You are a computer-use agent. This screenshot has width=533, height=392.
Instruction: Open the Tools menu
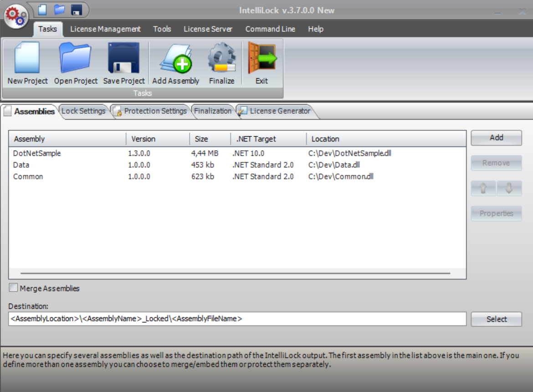pyautogui.click(x=162, y=29)
